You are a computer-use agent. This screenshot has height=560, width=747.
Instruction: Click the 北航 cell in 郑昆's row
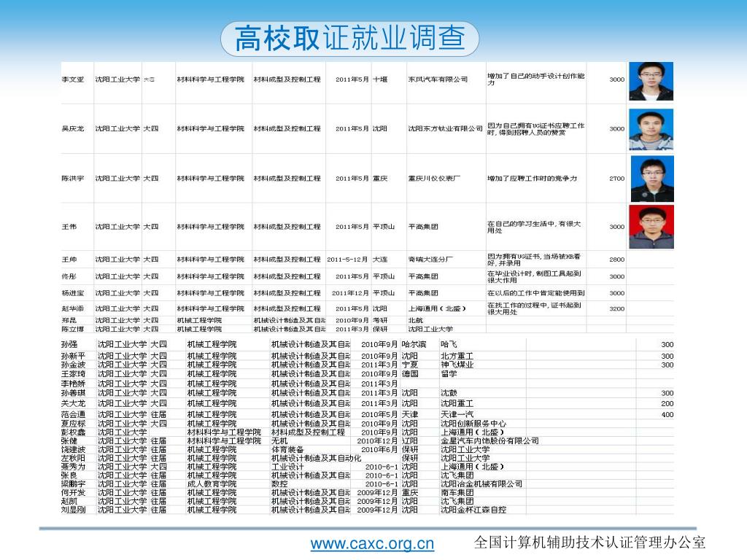point(415,321)
